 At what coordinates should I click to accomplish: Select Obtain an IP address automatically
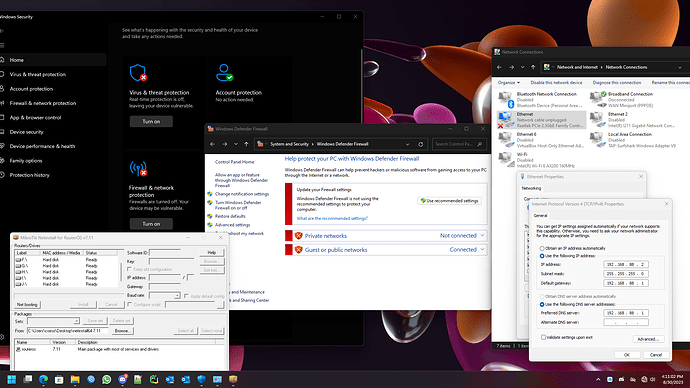point(542,249)
